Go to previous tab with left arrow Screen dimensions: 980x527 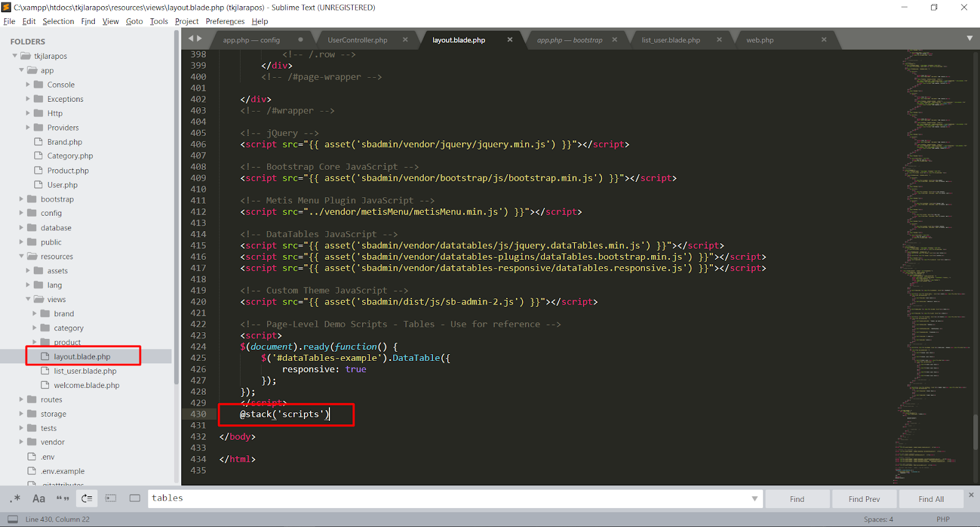click(x=190, y=38)
